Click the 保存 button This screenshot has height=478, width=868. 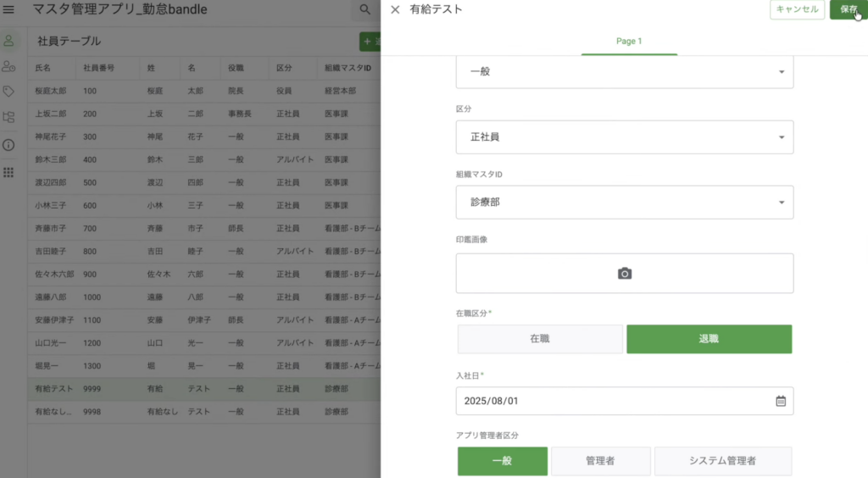pyautogui.click(x=848, y=9)
